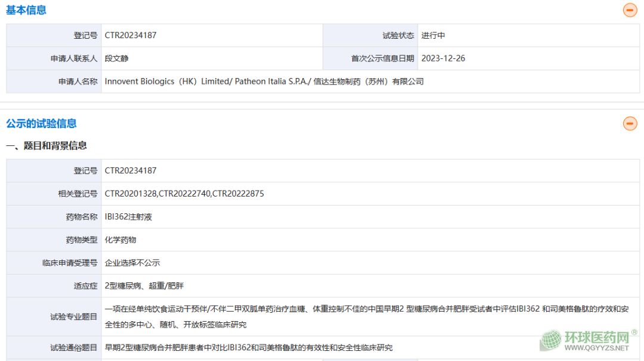Image resolution: width=644 pixels, height=361 pixels.
Task: Click registration number CTR20234187 under 基本信息
Action: 131,35
